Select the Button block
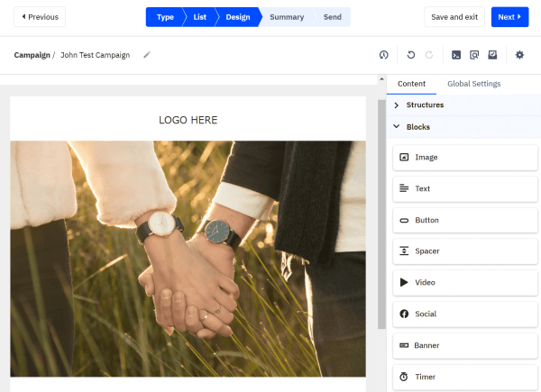The width and height of the screenshot is (541, 392). coord(465,220)
